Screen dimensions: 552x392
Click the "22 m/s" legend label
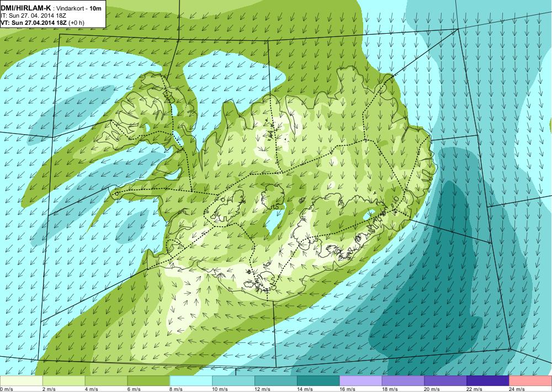coord(475,389)
